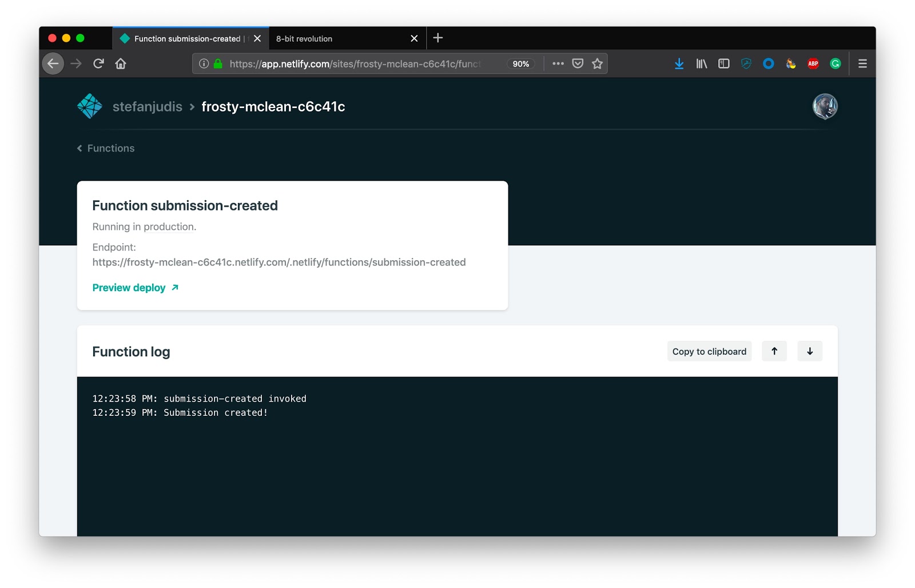Open a new browser tab
Image resolution: width=915 pixels, height=588 pixels.
click(438, 38)
